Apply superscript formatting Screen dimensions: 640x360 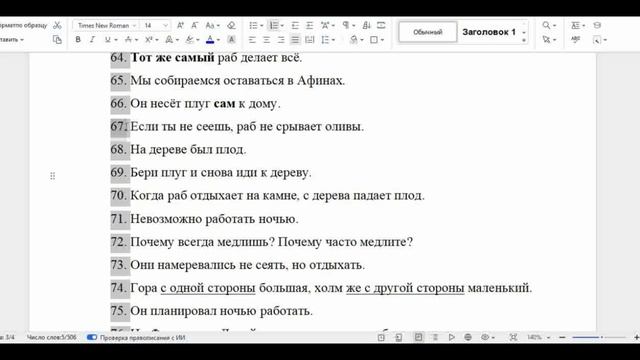(149, 40)
